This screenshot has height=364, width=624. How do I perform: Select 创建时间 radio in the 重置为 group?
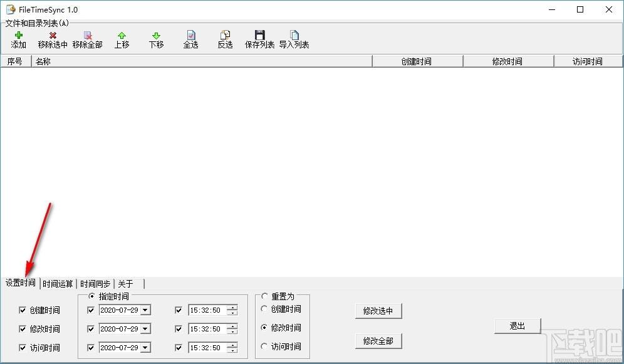[264, 309]
